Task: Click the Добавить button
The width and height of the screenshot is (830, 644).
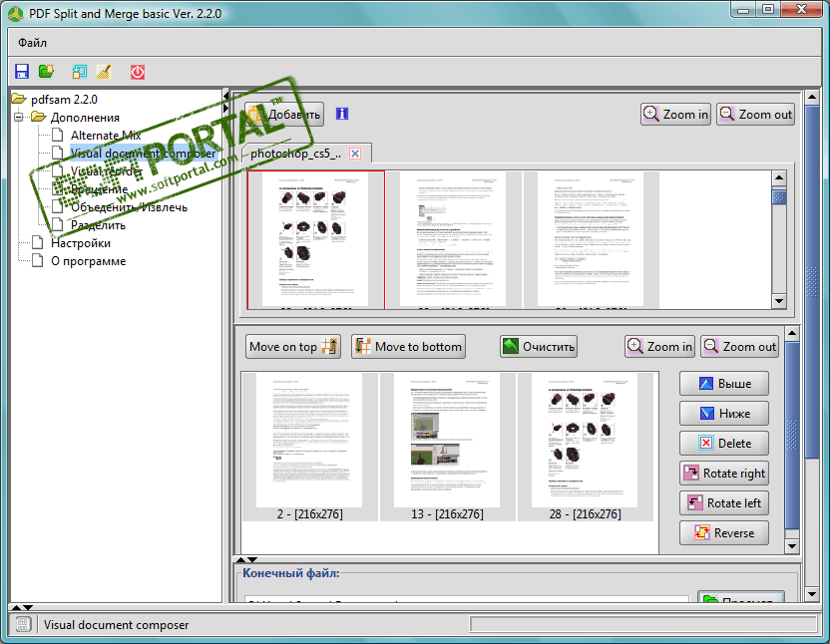Action: (x=284, y=115)
